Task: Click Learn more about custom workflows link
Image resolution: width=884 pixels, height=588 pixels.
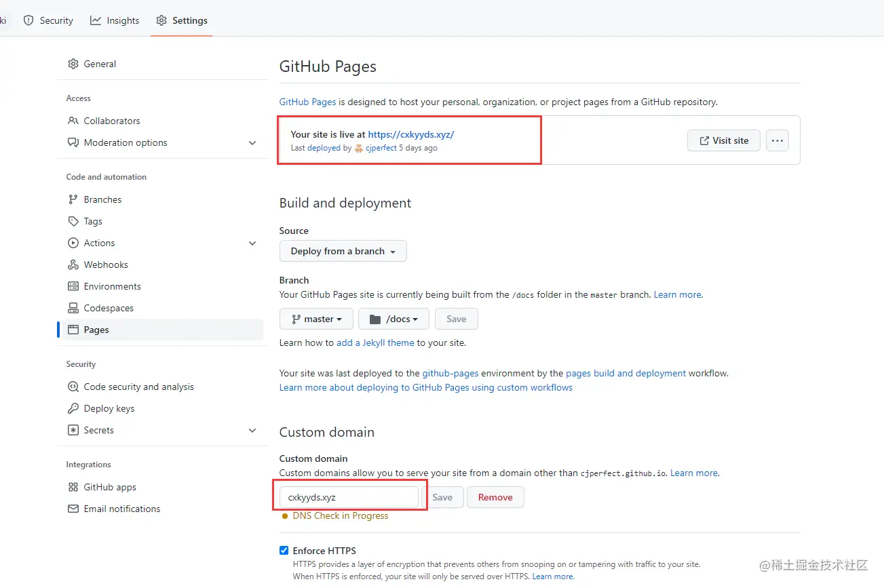Action: click(426, 387)
